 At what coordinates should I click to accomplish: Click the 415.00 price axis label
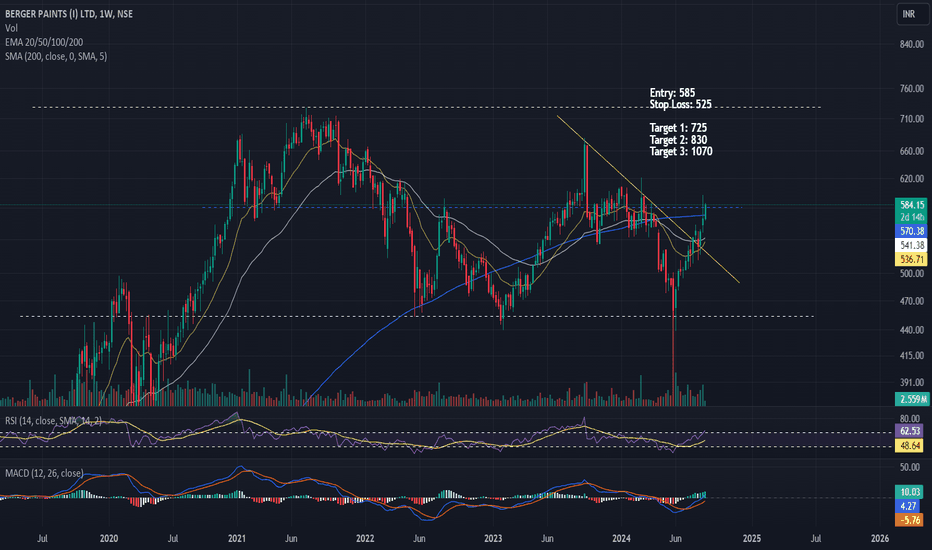point(912,356)
